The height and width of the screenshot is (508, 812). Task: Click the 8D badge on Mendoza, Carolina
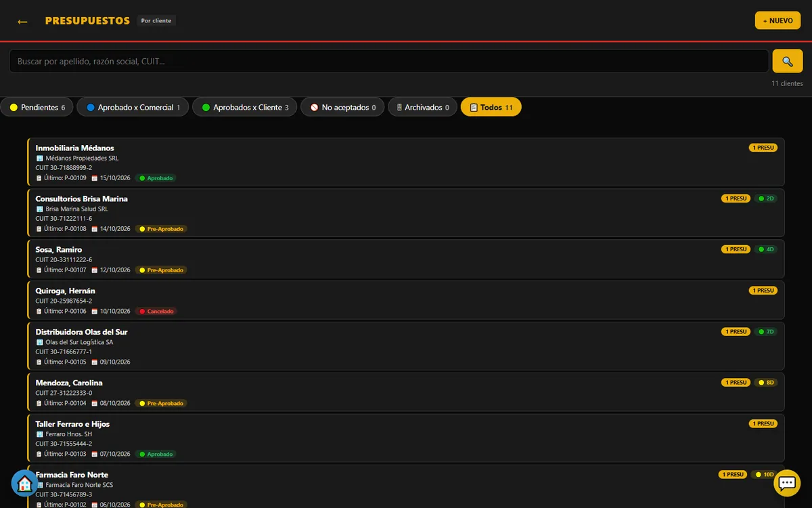point(766,383)
